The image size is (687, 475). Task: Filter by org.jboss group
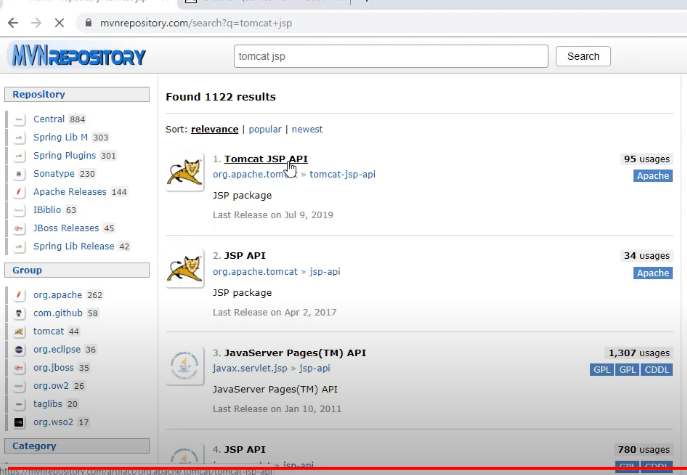[53, 368]
